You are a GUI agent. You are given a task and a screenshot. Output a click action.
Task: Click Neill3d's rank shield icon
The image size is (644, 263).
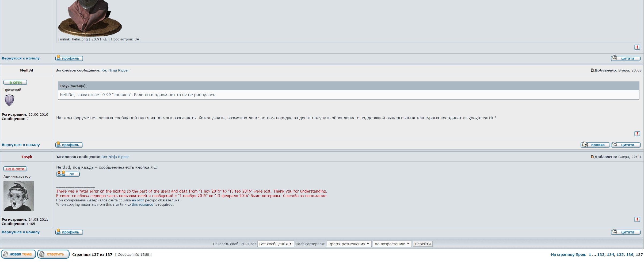click(x=9, y=100)
